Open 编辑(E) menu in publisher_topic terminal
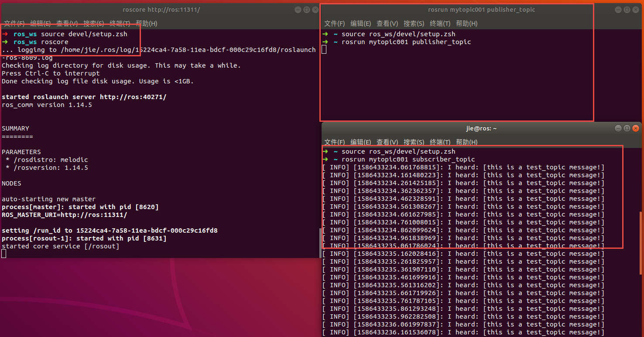644x337 pixels. click(361, 24)
